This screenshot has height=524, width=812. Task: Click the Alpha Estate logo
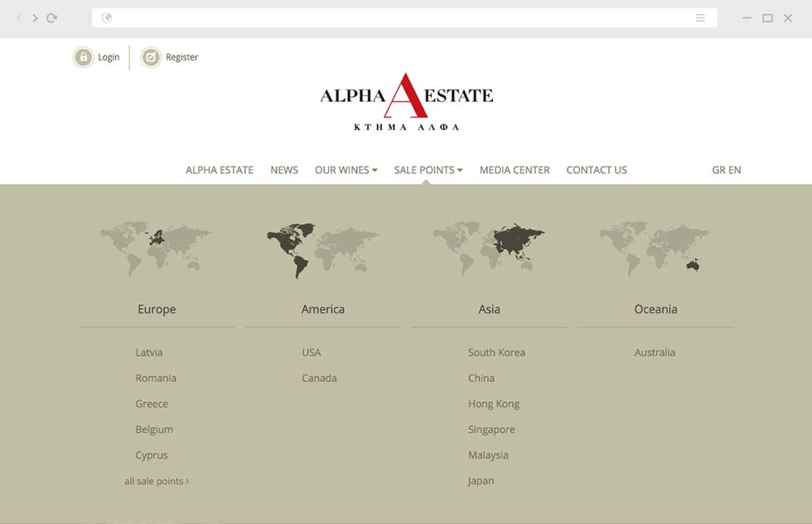pyautogui.click(x=407, y=102)
